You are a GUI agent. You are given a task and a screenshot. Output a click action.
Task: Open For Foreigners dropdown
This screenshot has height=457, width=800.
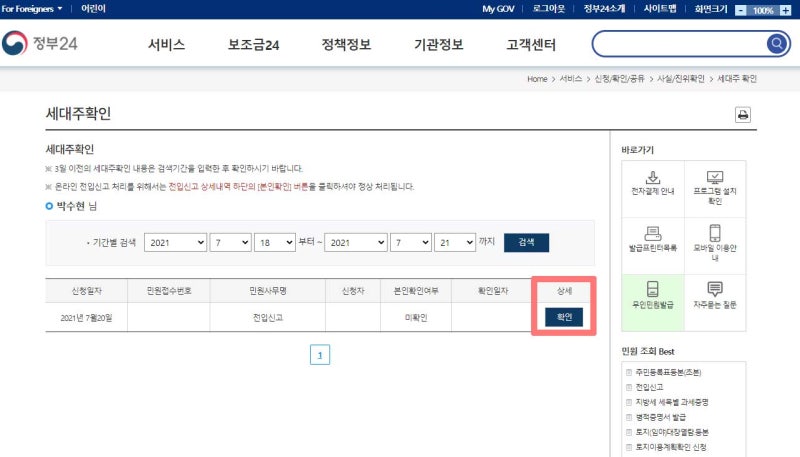pyautogui.click(x=32, y=9)
